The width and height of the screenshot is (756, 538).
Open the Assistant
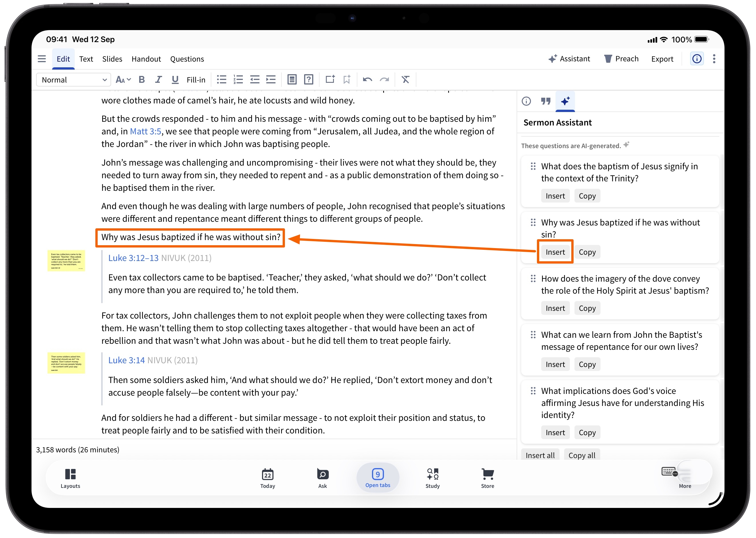click(x=569, y=59)
